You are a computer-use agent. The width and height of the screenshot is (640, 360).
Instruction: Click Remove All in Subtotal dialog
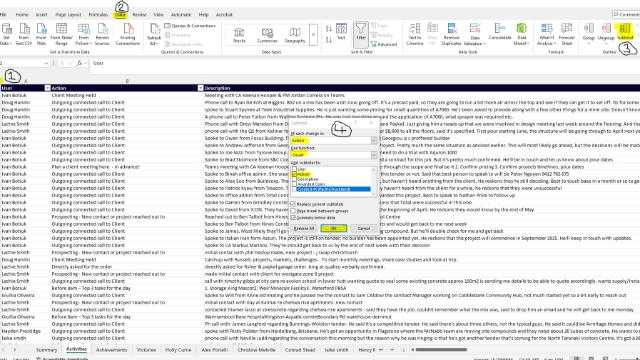304,229
